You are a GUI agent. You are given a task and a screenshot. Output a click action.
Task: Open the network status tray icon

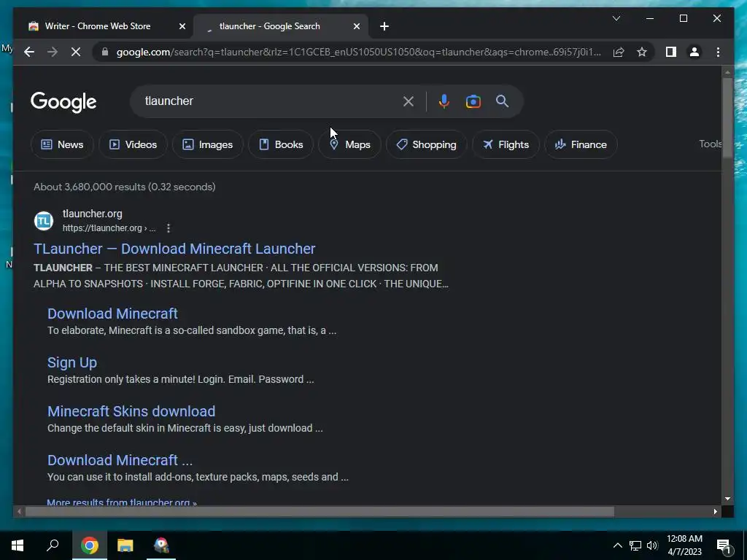pos(635,545)
